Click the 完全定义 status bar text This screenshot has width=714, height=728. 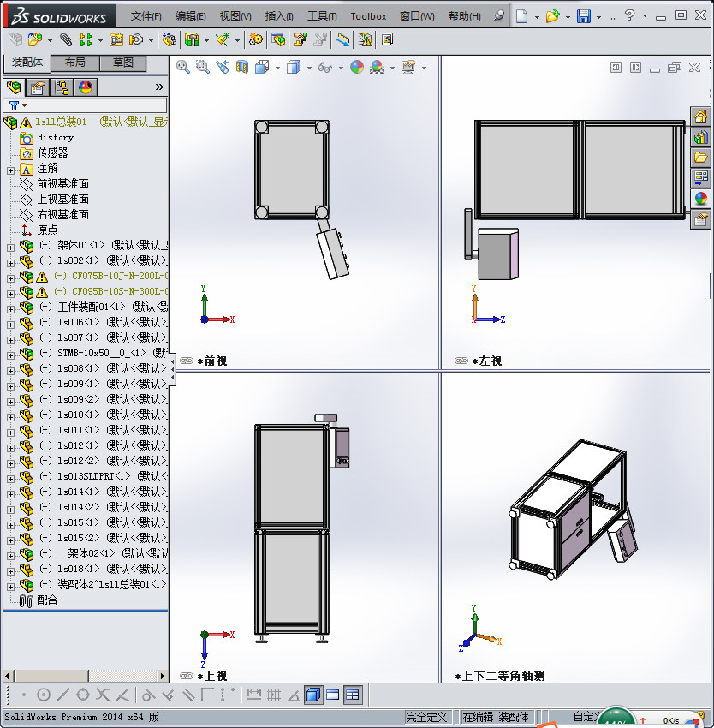(x=425, y=717)
